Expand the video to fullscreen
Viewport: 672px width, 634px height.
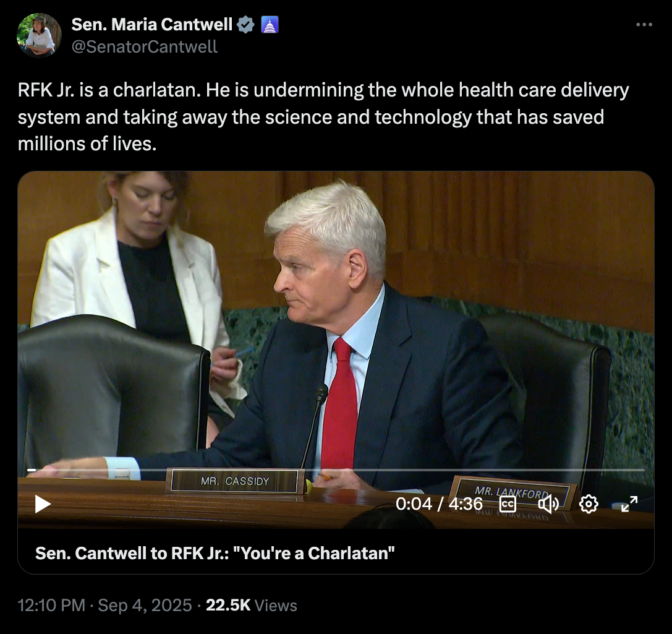(629, 503)
